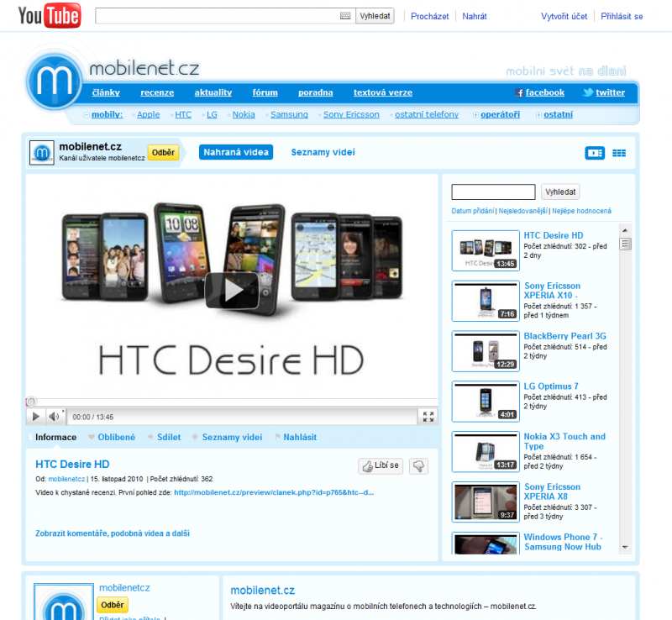Screen dimensions: 672x620
Task: Click the thumbs down dislike icon
Action: (418, 466)
